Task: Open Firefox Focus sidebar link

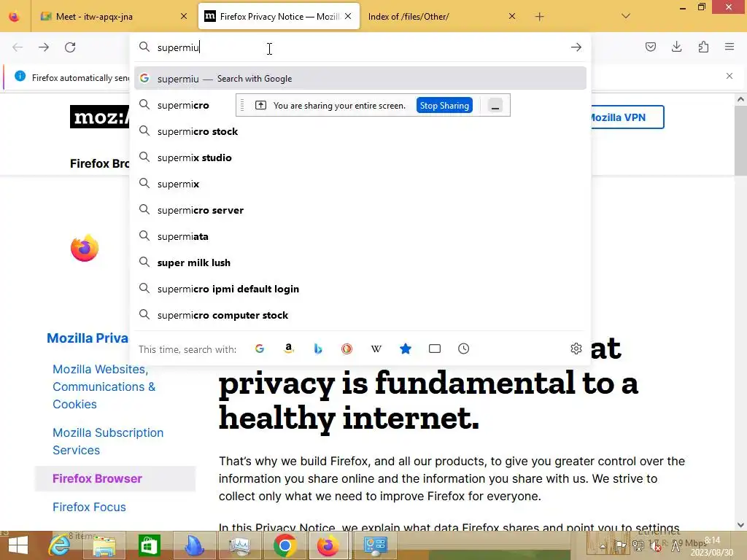Action: point(89,507)
